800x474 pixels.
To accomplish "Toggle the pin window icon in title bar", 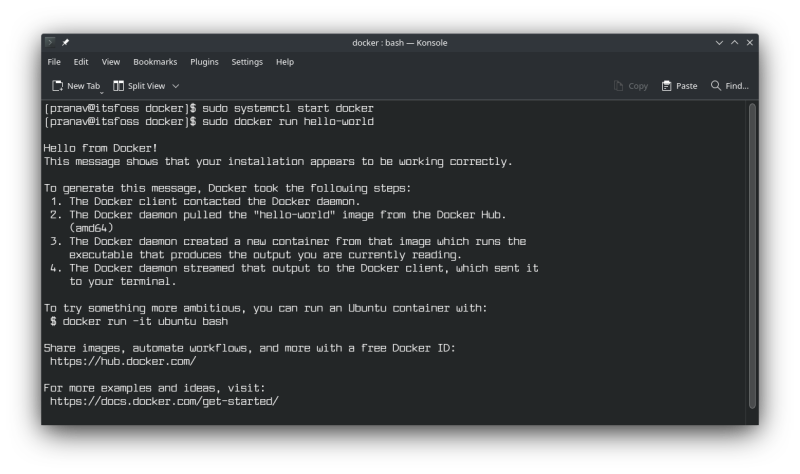I will tap(66, 42).
